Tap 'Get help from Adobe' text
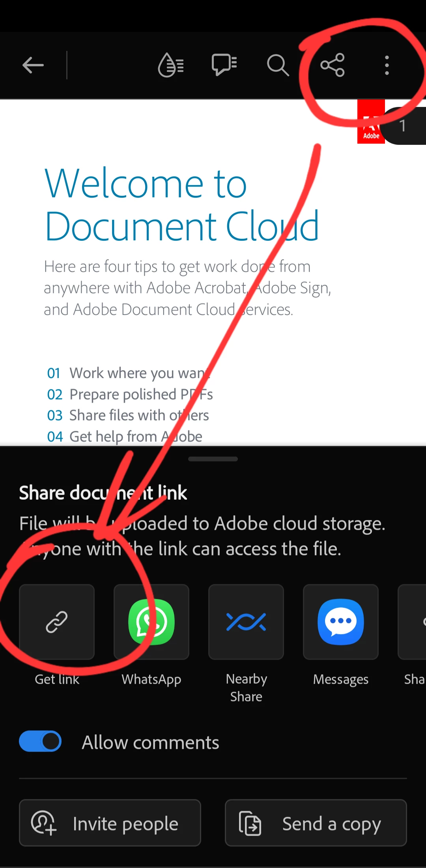The height and width of the screenshot is (868, 426). [136, 437]
